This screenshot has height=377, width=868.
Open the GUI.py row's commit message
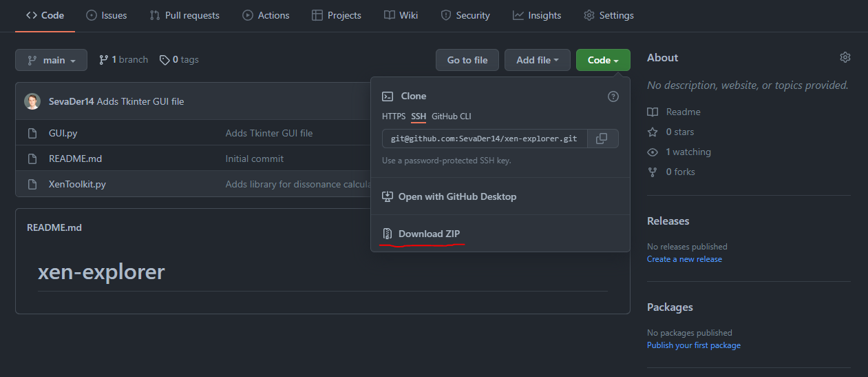pyautogui.click(x=269, y=133)
